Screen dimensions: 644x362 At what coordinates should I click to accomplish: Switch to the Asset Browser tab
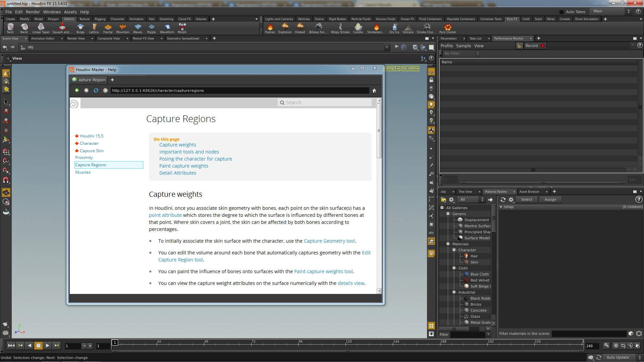[529, 192]
